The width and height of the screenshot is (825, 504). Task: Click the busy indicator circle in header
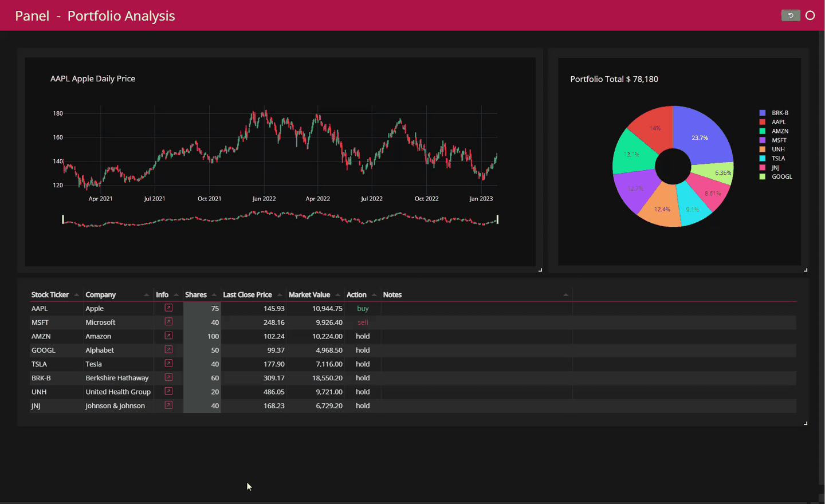point(810,15)
